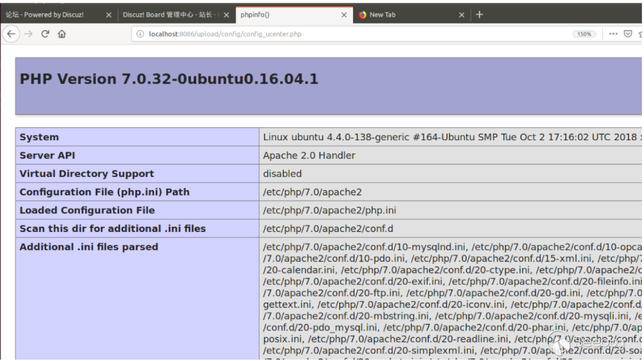Screen dimensions: 644x361
Task: Close the New Tab tab
Action: tap(462, 15)
